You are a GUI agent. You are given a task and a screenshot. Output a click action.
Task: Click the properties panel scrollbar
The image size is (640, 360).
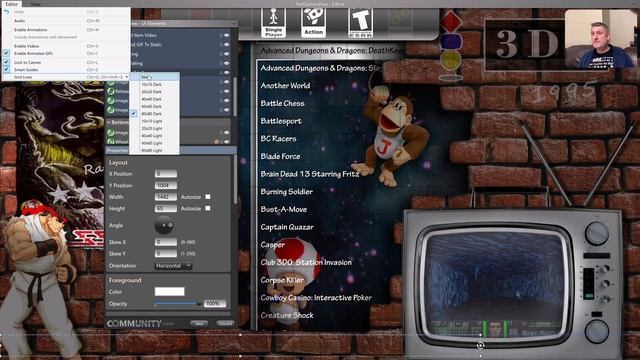pos(235,180)
